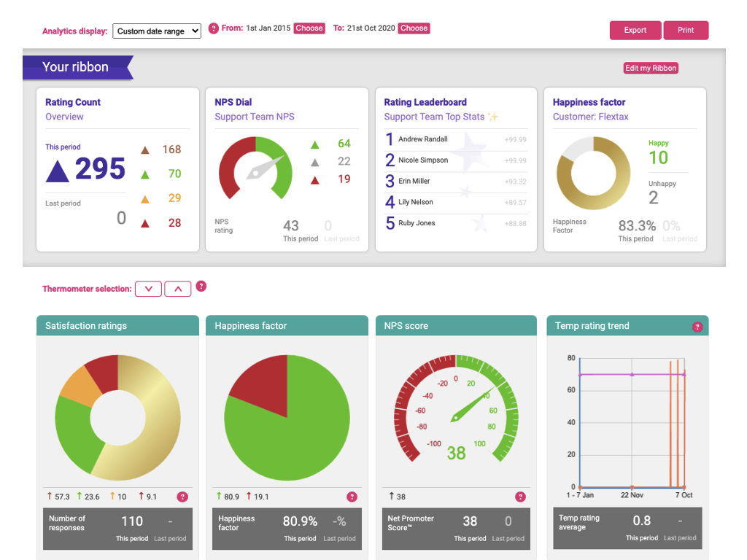Open Edit my Ribbon
Screen dimensions: 747x560
[650, 68]
